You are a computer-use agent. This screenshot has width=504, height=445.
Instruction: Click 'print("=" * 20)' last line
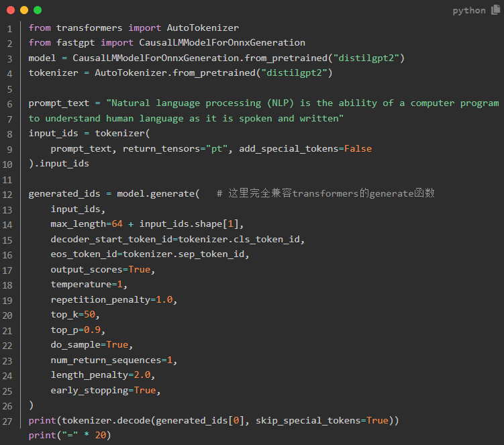(x=70, y=436)
